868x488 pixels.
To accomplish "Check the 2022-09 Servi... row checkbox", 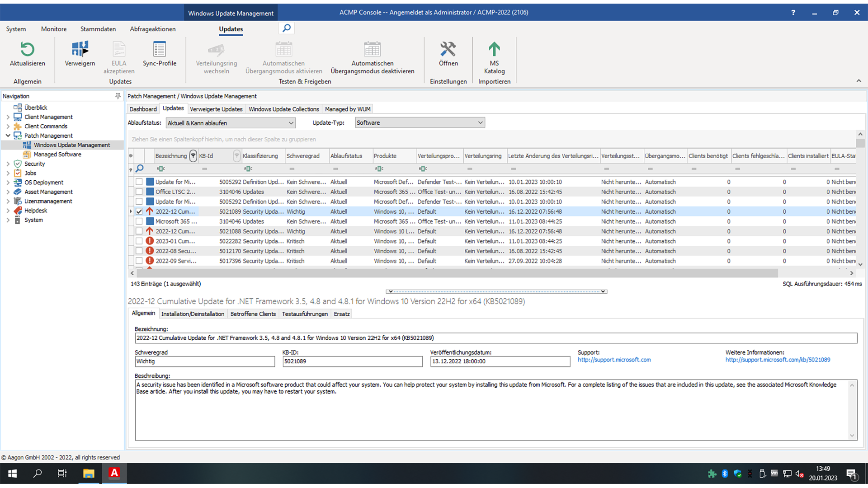I will 139,261.
